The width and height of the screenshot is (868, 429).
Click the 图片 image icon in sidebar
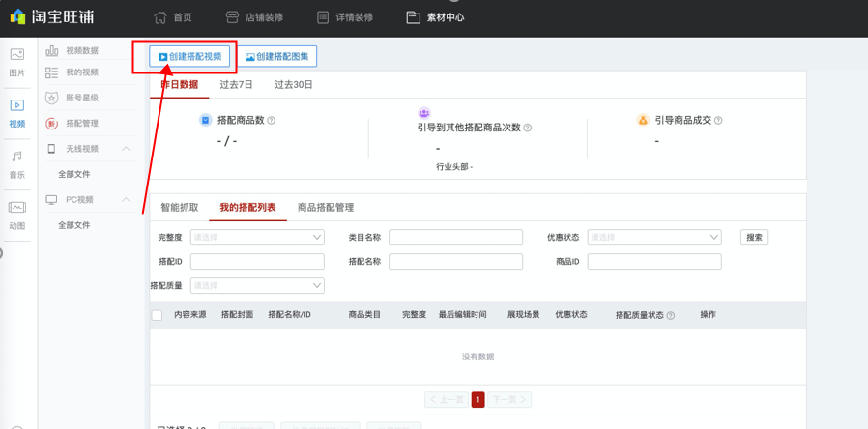16,55
